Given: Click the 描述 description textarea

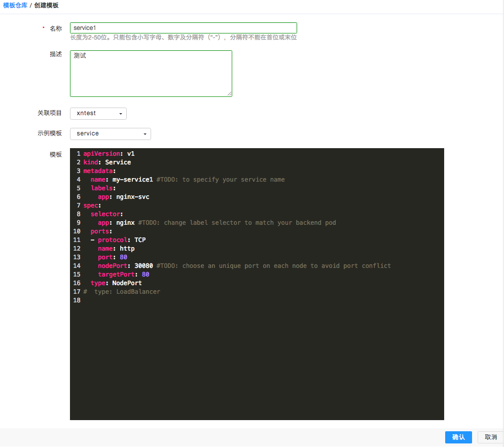Looking at the screenshot, I should (x=151, y=73).
